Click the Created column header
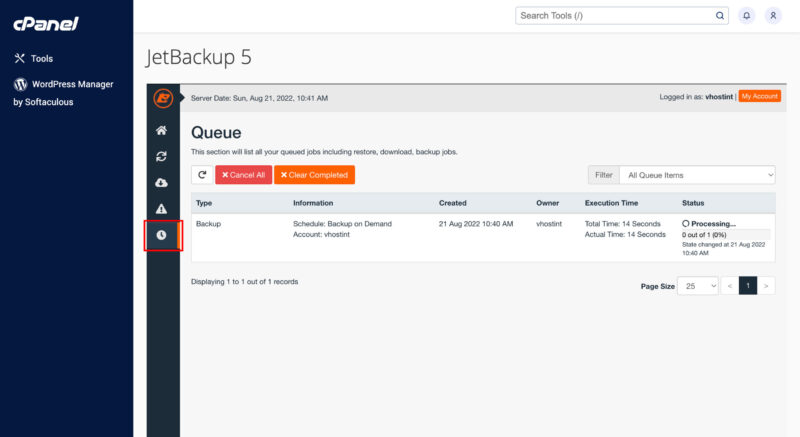 pyautogui.click(x=453, y=203)
